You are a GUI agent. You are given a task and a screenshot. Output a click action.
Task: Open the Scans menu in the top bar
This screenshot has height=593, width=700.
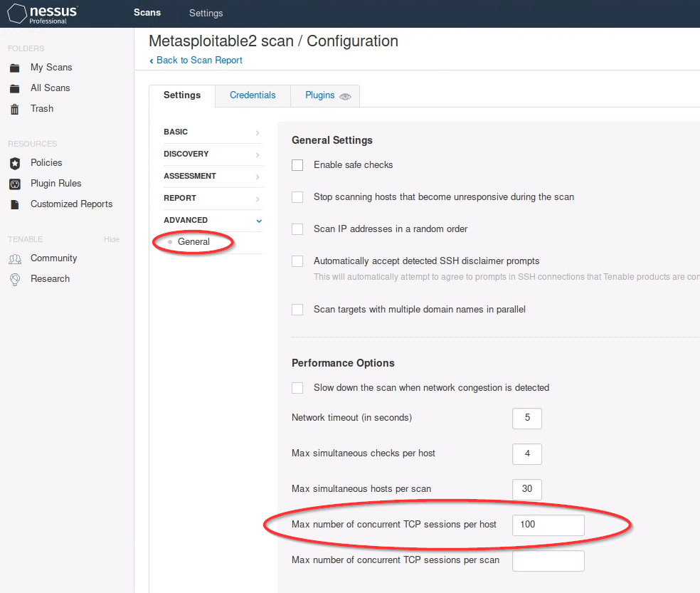tap(147, 13)
